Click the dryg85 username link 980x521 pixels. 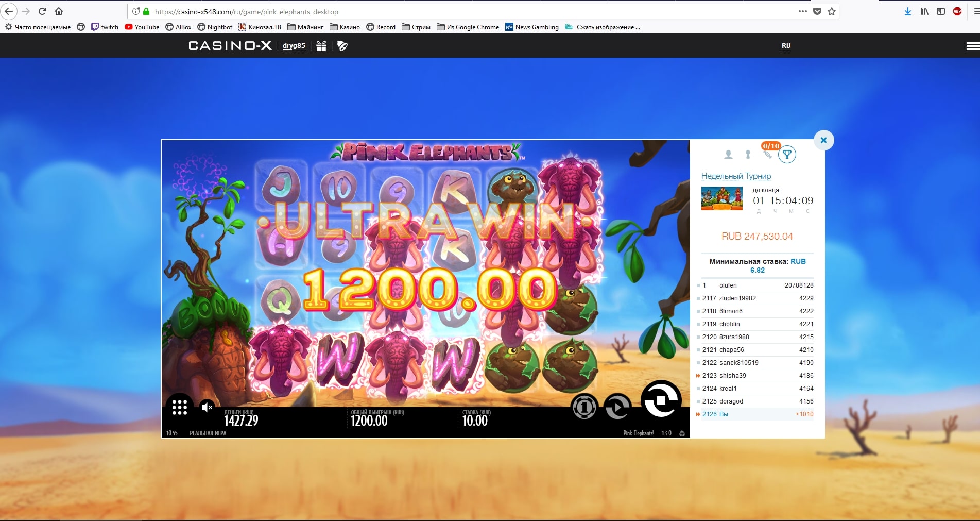(294, 46)
